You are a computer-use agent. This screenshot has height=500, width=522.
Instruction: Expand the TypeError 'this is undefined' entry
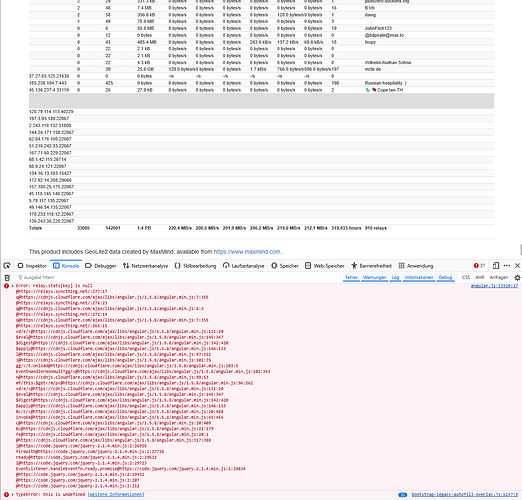[13, 494]
